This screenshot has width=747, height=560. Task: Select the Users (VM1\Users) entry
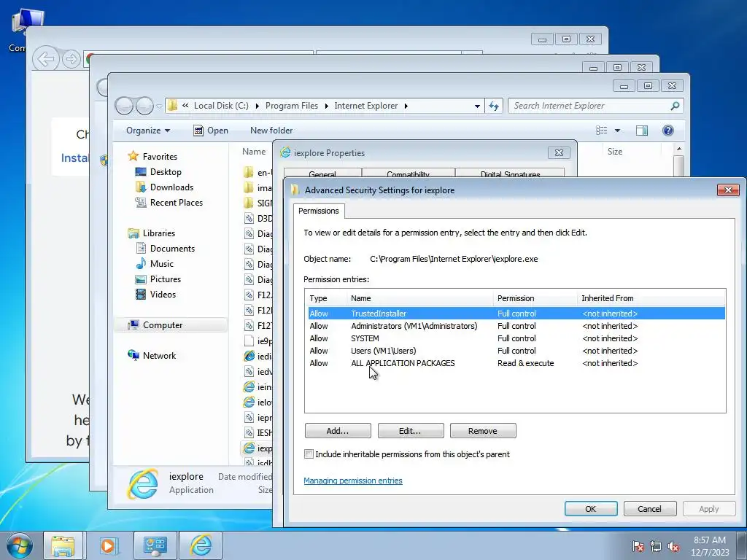click(x=516, y=351)
